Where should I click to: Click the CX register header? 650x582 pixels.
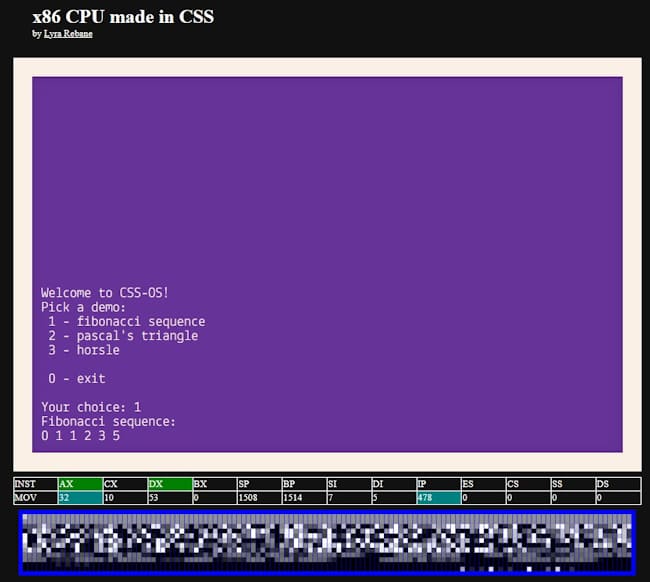[125, 484]
